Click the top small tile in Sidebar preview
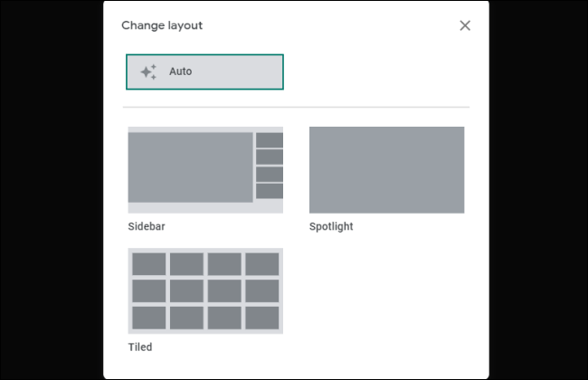The image size is (588, 380). [270, 140]
